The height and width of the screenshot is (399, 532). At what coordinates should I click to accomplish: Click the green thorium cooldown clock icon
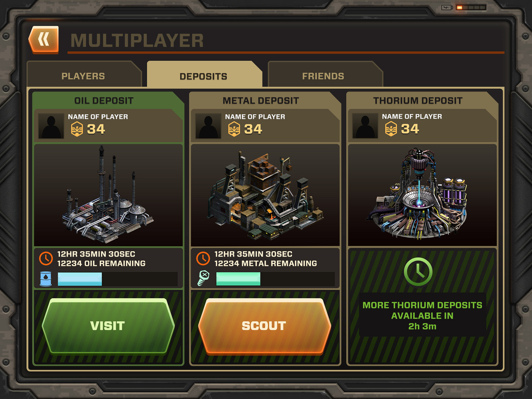coord(418,272)
